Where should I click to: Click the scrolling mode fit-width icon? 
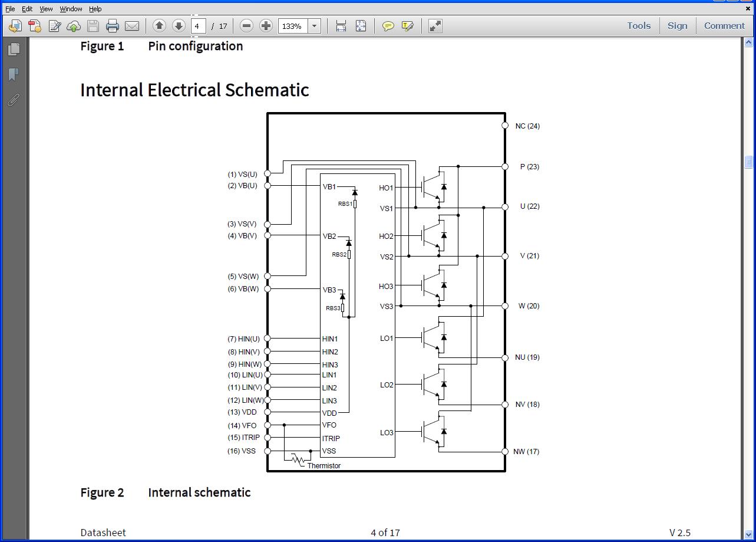pyautogui.click(x=341, y=26)
